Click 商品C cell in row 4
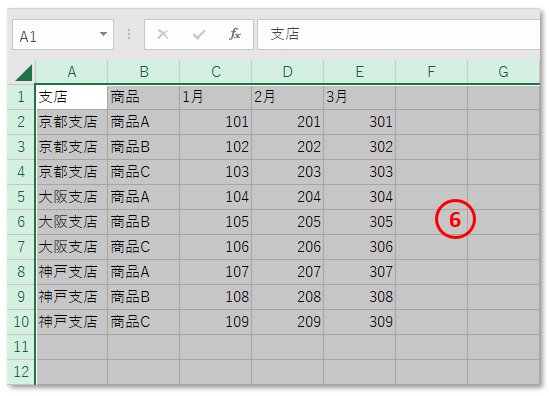Image resolution: width=549 pixels, height=396 pixels. [144, 172]
